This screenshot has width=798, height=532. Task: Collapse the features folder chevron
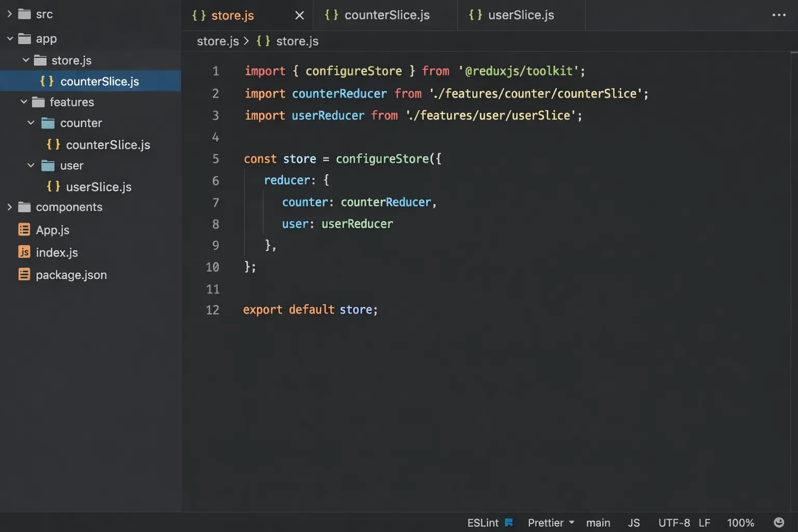click(24, 102)
